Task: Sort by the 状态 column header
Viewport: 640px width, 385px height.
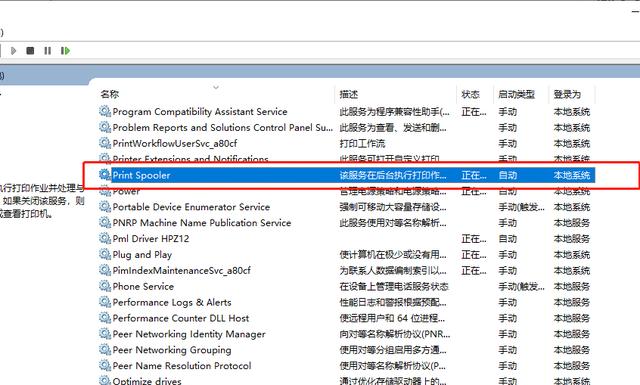Action: 470,94
